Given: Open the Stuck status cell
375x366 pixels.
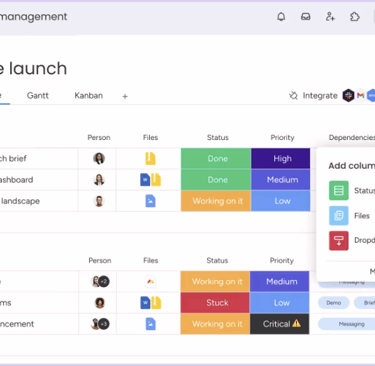Looking at the screenshot, I should point(215,303).
